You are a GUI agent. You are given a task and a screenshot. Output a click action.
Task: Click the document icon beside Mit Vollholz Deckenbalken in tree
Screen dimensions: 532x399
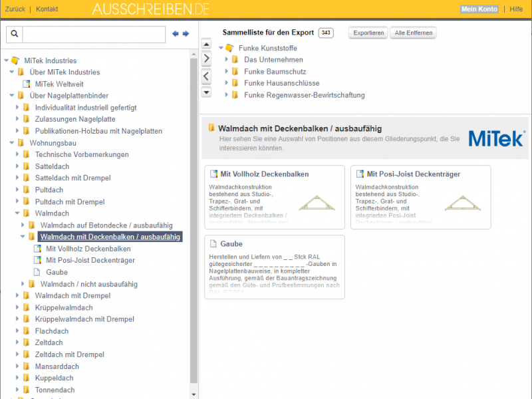click(37, 249)
